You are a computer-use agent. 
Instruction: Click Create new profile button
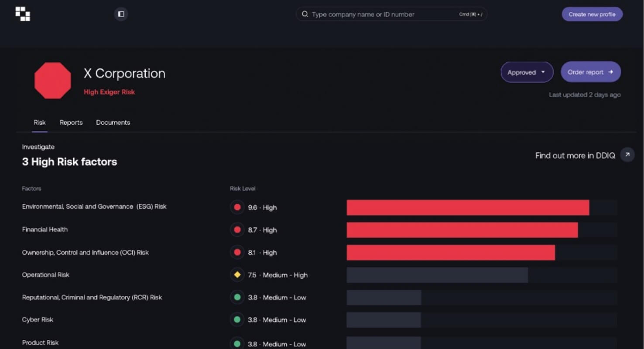[x=592, y=14]
